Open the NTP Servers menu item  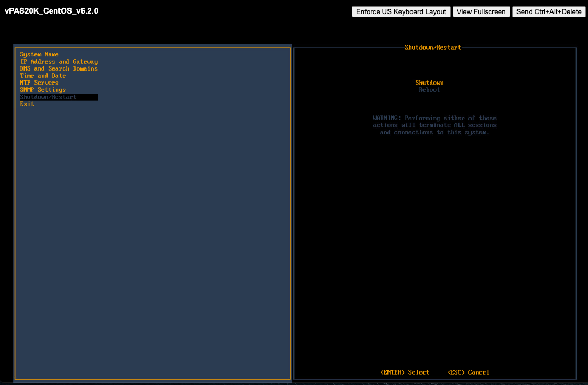coord(39,83)
